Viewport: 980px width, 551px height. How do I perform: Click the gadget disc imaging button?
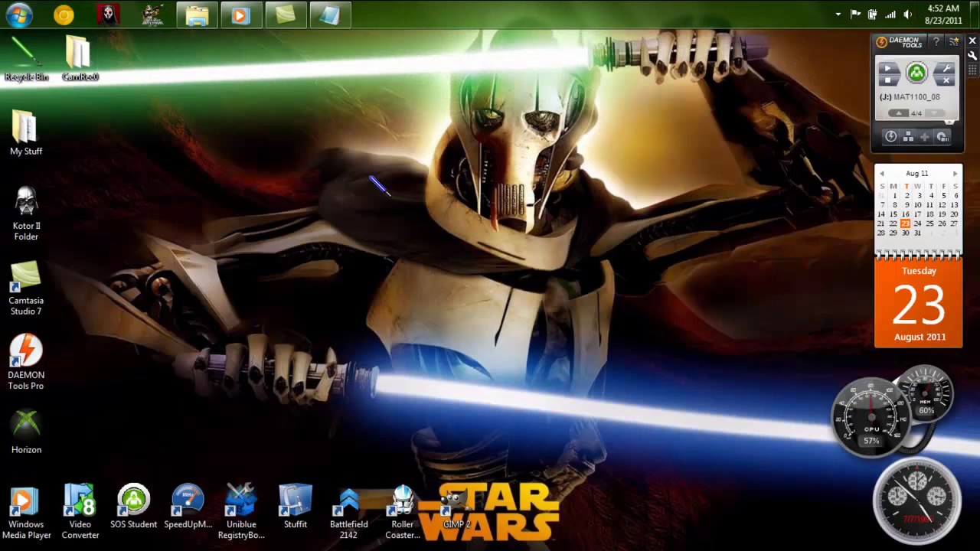[942, 137]
